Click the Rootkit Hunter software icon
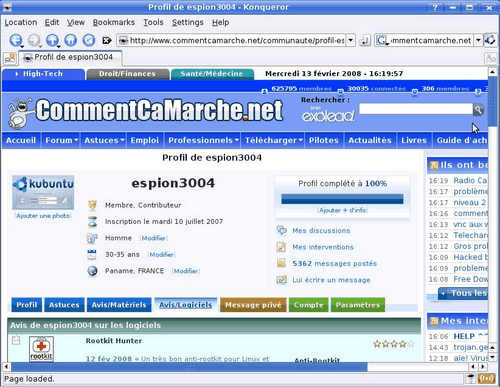Screen dimensions: 500x387 point(41,348)
